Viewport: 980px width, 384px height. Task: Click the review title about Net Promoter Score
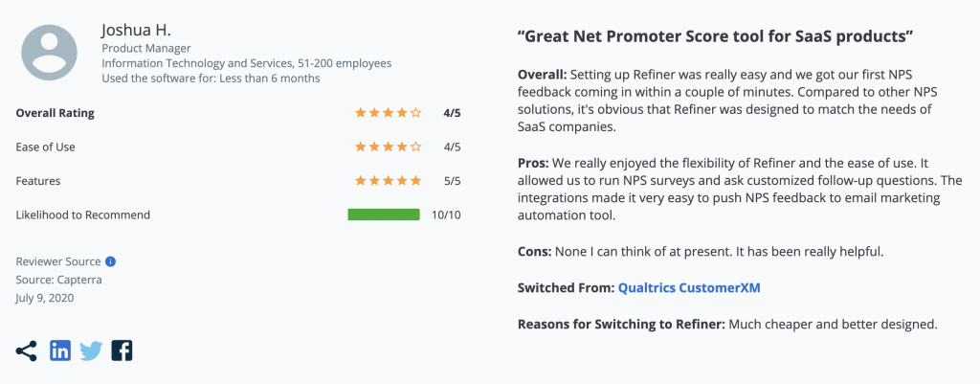(x=716, y=36)
